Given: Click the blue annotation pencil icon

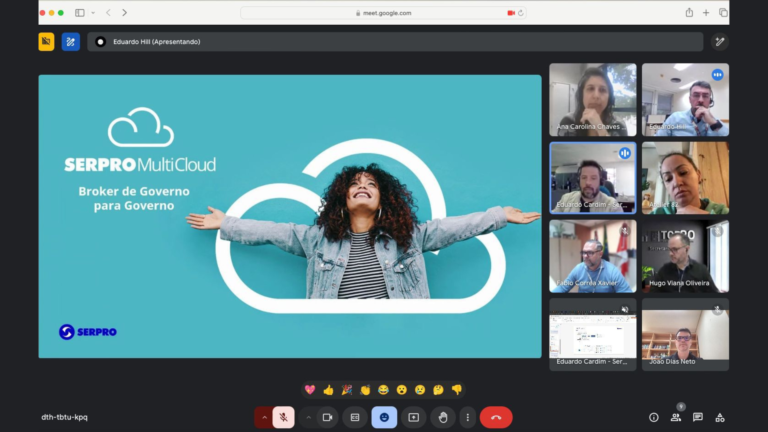Looking at the screenshot, I should 71,42.
